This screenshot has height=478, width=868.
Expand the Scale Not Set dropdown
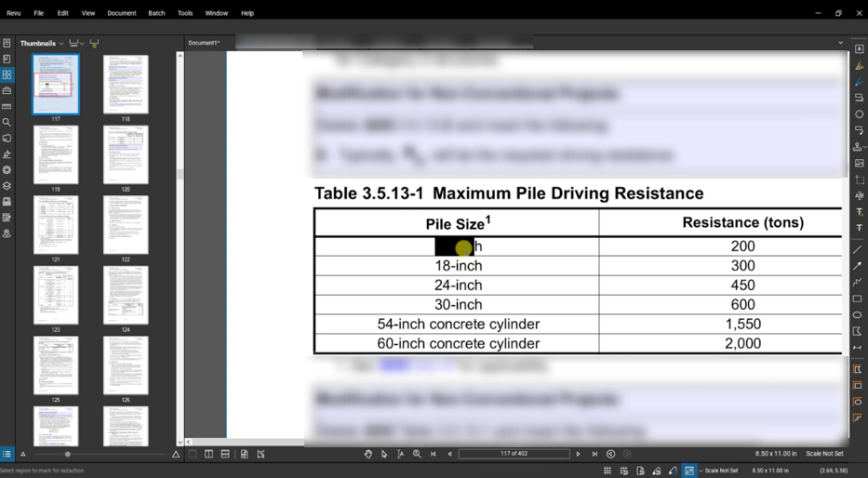[701, 471]
